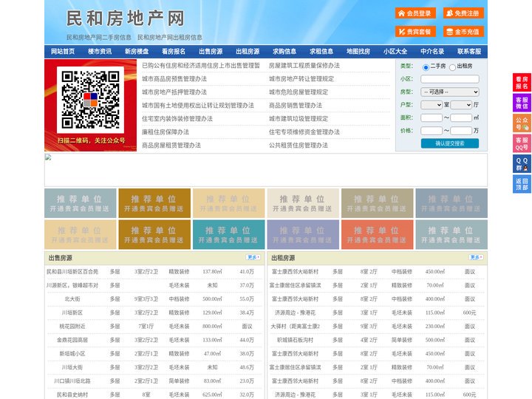The width and height of the screenshot is (532, 399).
Task: Open the 民和县史纳村 sale listing
Action: (x=72, y=395)
